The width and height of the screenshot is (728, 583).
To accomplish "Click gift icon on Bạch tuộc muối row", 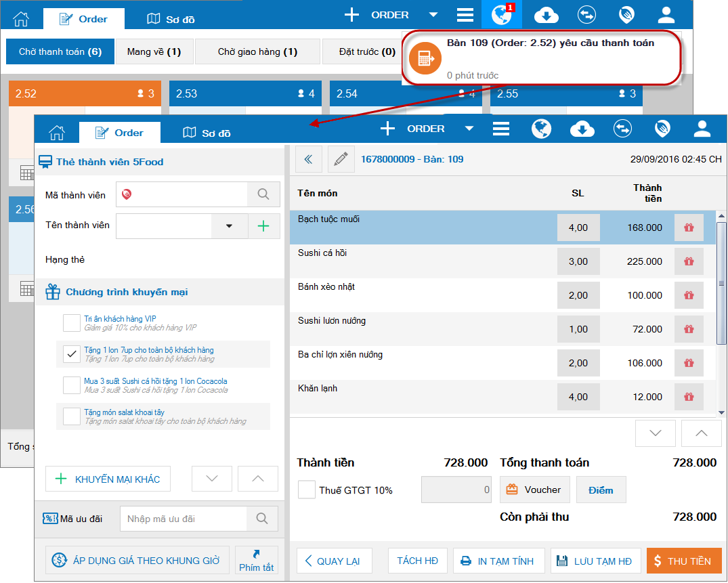I will (689, 228).
